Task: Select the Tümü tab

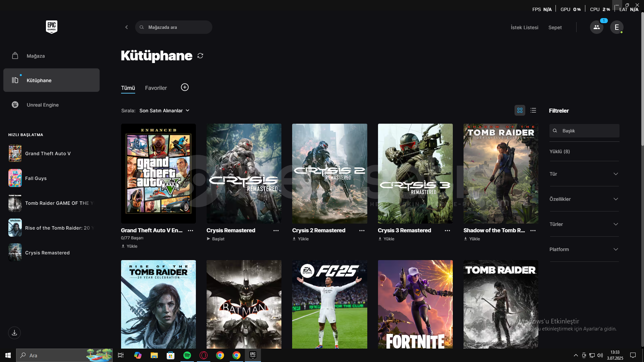Action: point(128,88)
